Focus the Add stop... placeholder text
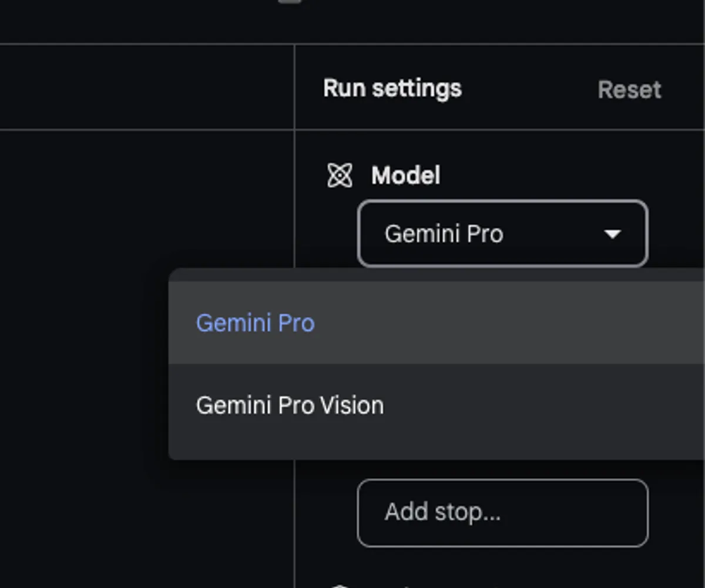The height and width of the screenshot is (588, 705). point(442,513)
